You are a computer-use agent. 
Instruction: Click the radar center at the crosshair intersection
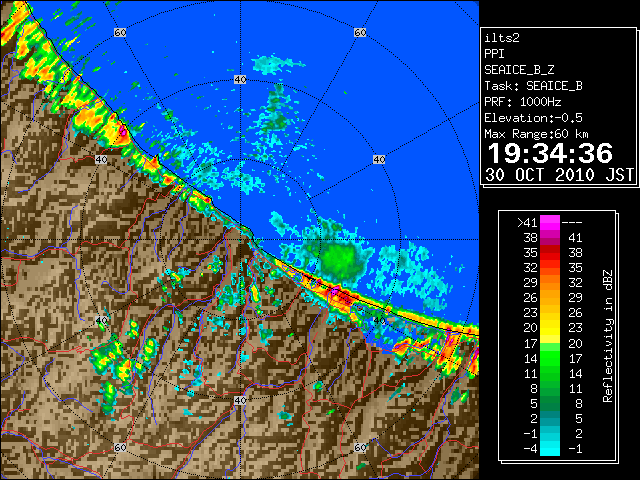pyautogui.click(x=240, y=240)
